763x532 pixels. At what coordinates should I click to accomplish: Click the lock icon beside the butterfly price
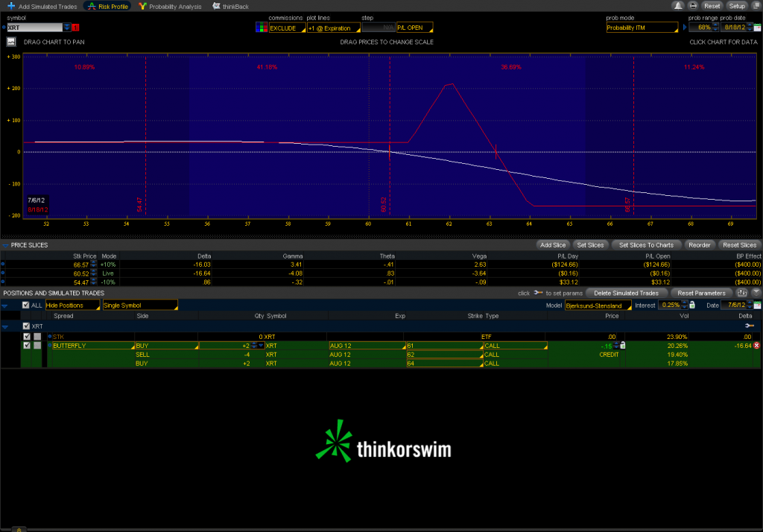tap(623, 346)
